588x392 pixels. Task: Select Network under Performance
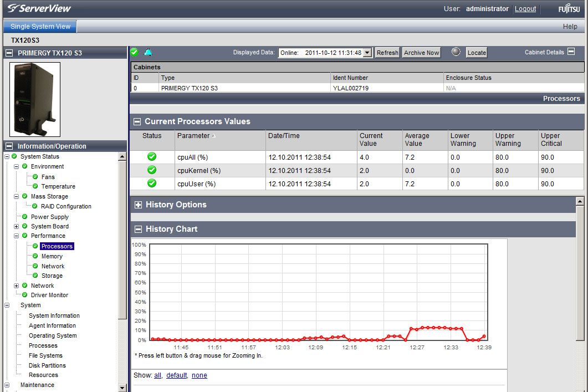tap(53, 266)
